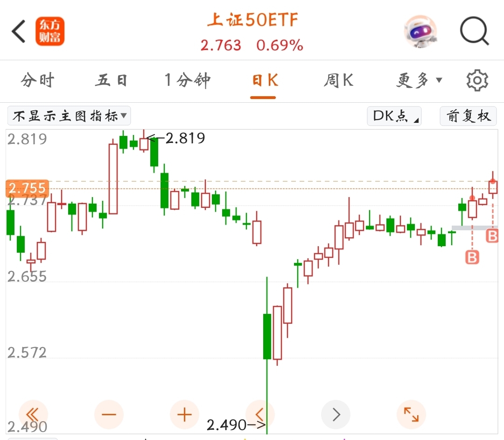Expand chart to fullscreen
The width and height of the screenshot is (504, 440).
click(x=411, y=415)
